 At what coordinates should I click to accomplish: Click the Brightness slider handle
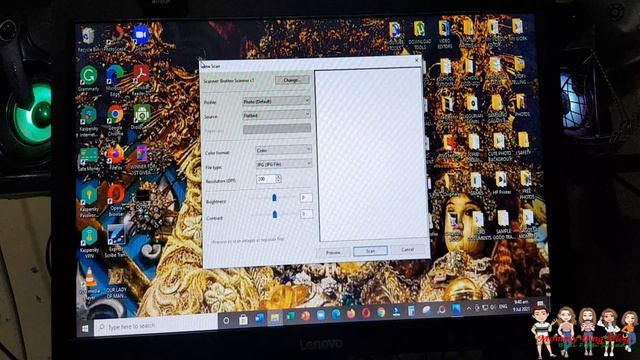coord(274,198)
